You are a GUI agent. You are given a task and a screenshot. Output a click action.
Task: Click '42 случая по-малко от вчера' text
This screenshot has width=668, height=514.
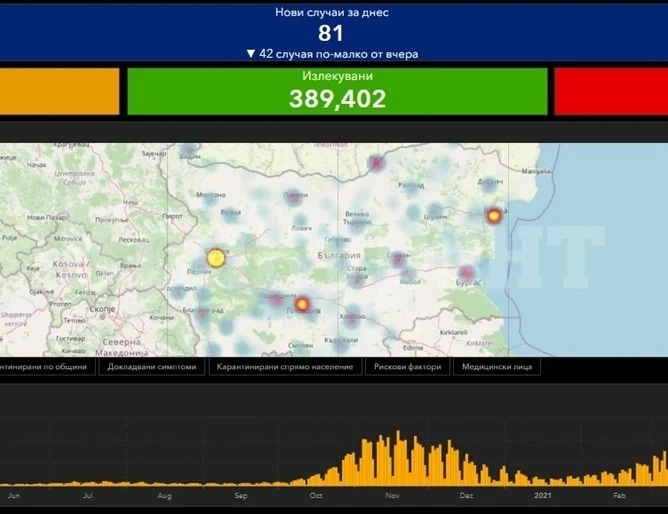(x=339, y=54)
